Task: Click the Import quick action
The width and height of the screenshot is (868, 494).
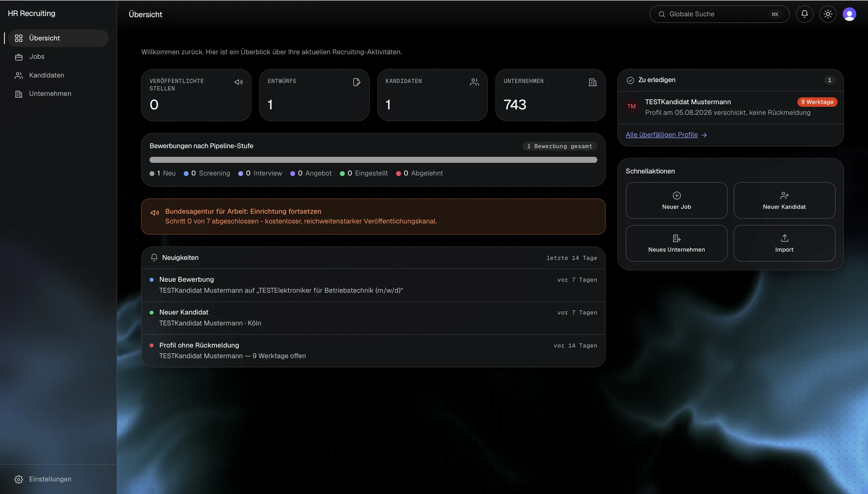Action: (x=784, y=243)
